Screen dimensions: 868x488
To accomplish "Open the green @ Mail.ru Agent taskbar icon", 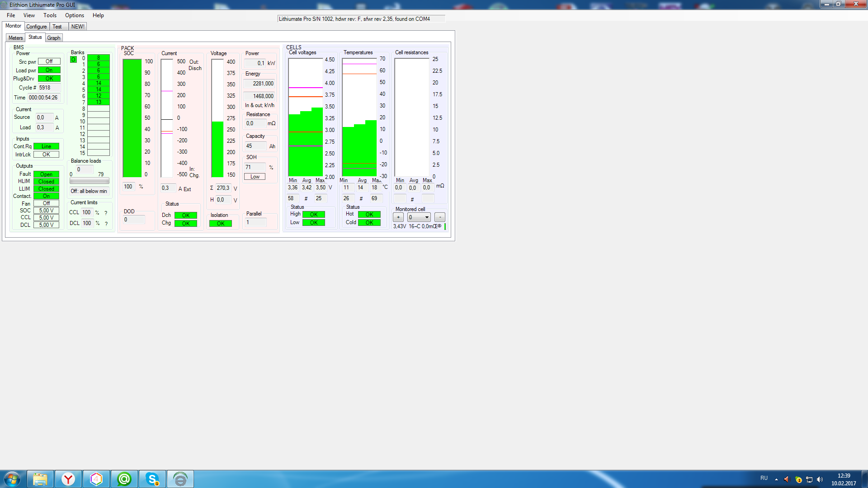I will point(124,479).
